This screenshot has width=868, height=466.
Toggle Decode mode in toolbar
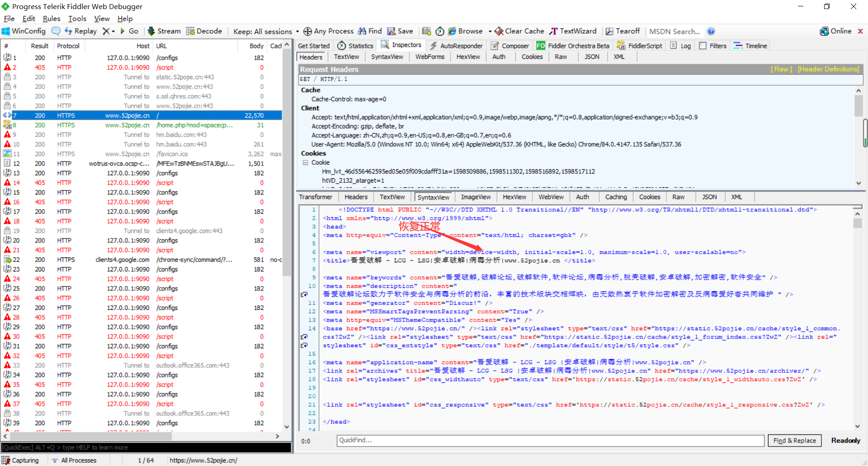[204, 31]
